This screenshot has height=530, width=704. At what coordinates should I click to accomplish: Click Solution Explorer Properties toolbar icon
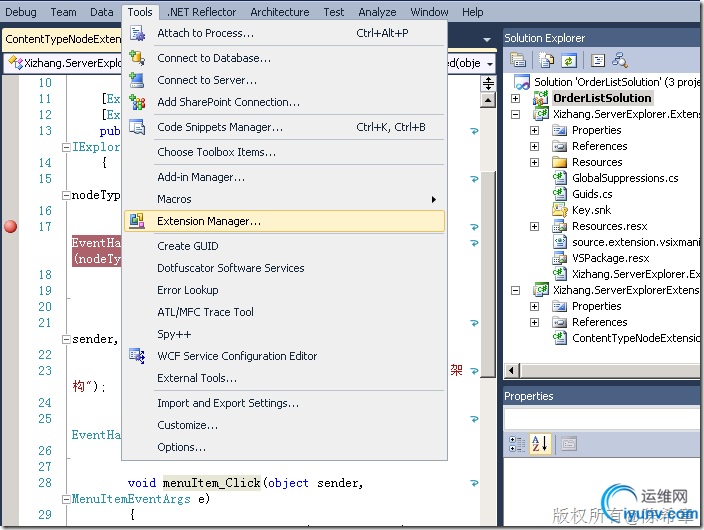coord(518,60)
